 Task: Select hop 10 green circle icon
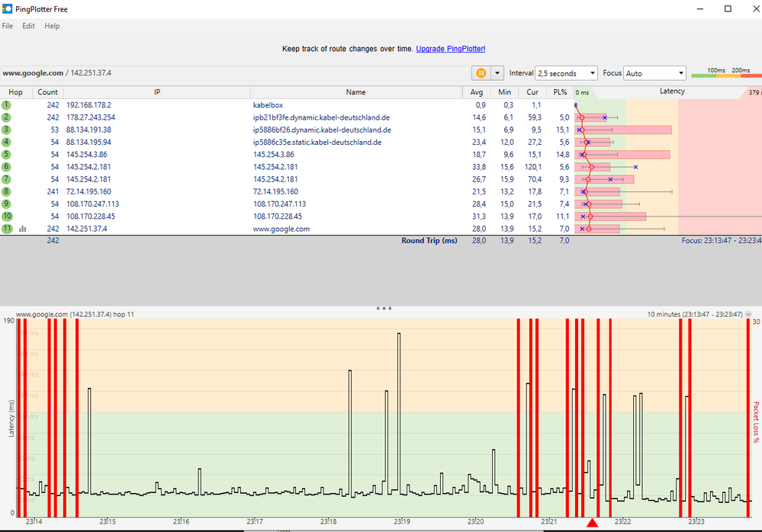[8, 216]
